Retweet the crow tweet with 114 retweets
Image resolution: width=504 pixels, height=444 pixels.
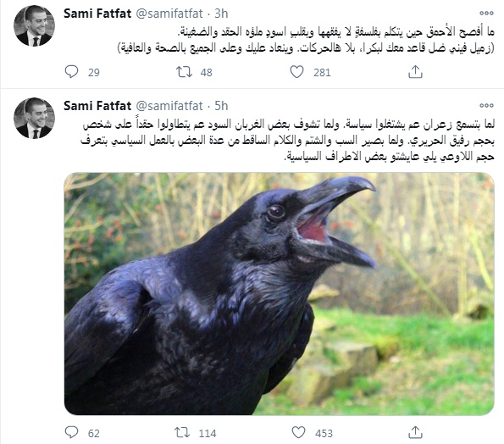(182, 432)
